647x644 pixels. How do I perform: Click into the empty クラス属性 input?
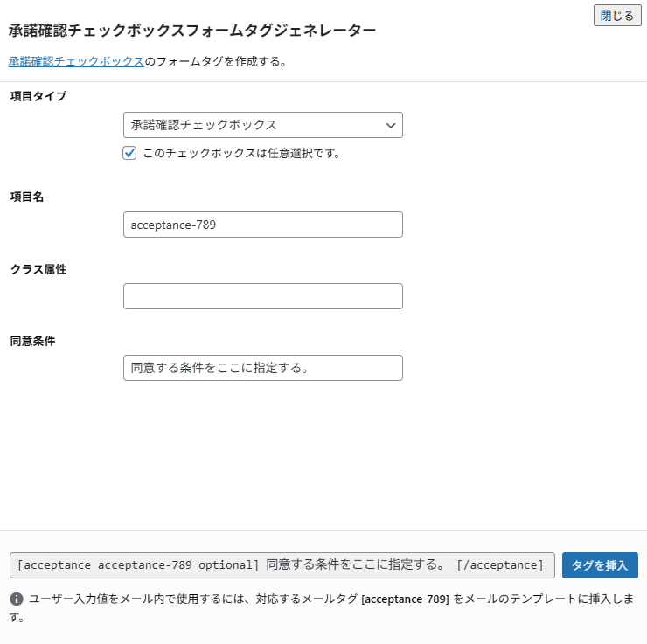(x=262, y=296)
